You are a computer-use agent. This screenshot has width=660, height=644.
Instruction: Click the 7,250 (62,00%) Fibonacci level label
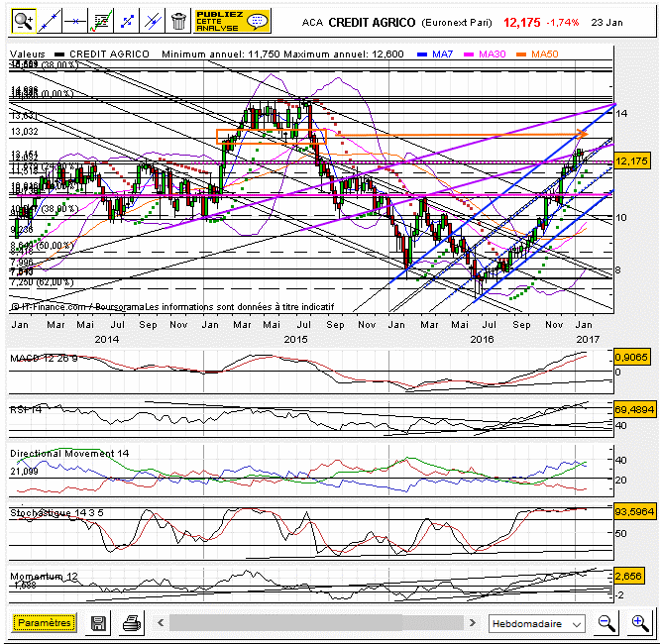(42, 282)
